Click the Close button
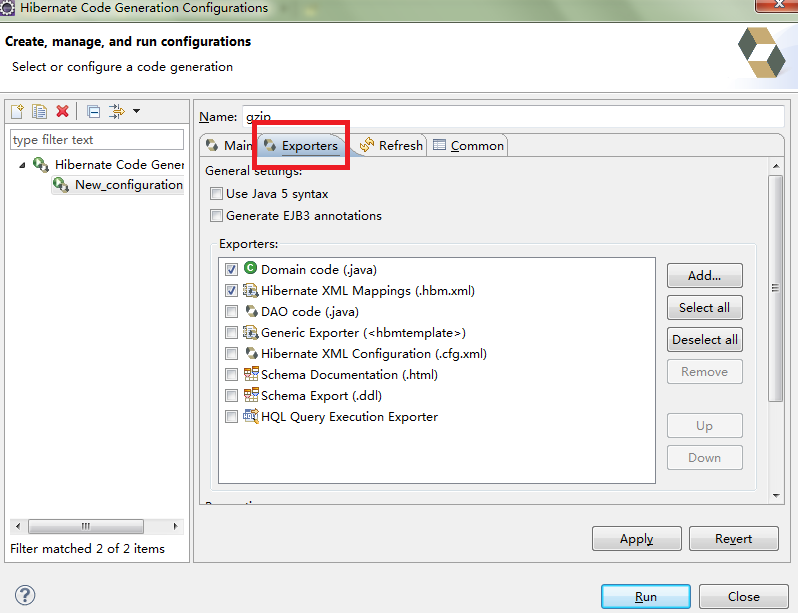The height and width of the screenshot is (613, 798). click(744, 597)
